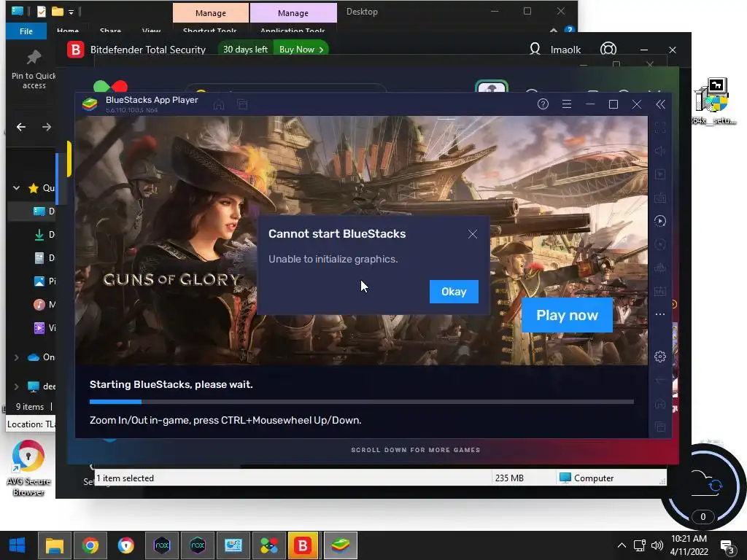Image resolution: width=747 pixels, height=560 pixels.
Task: Open File Explorer from taskbar
Action: pos(54,545)
